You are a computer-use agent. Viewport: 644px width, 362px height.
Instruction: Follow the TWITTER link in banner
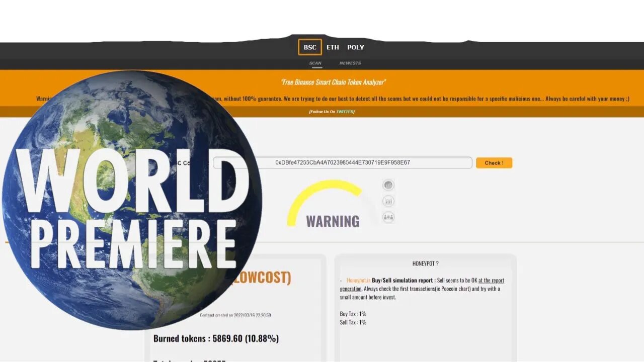(x=345, y=112)
